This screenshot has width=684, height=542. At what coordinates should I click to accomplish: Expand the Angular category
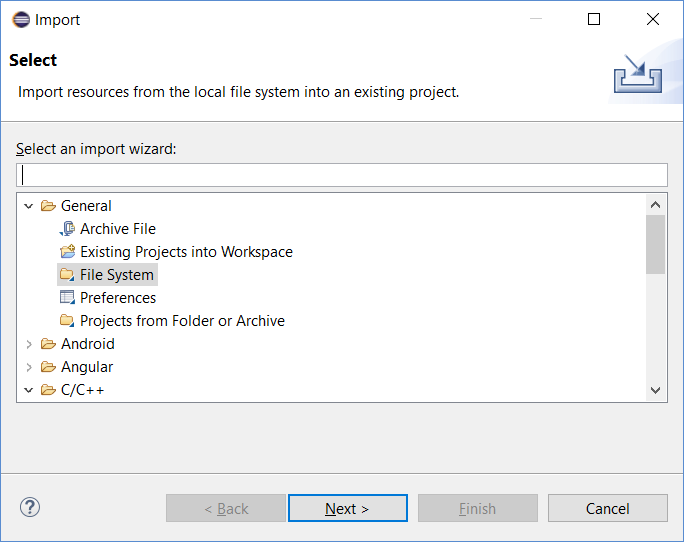point(29,367)
